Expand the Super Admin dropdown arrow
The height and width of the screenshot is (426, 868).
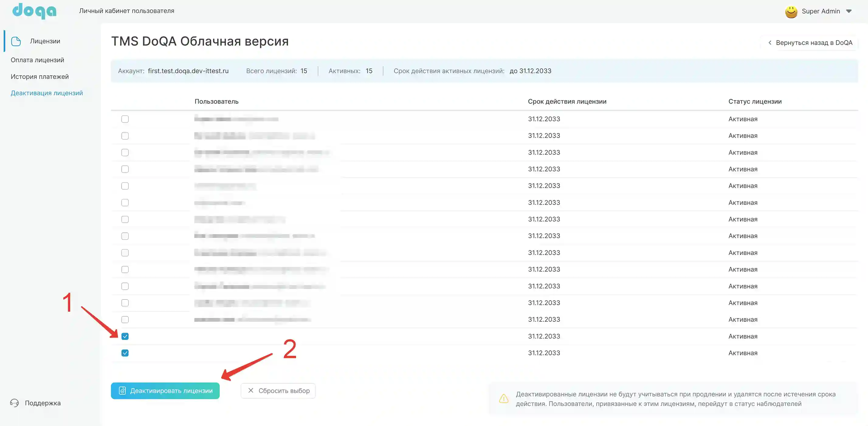point(849,11)
